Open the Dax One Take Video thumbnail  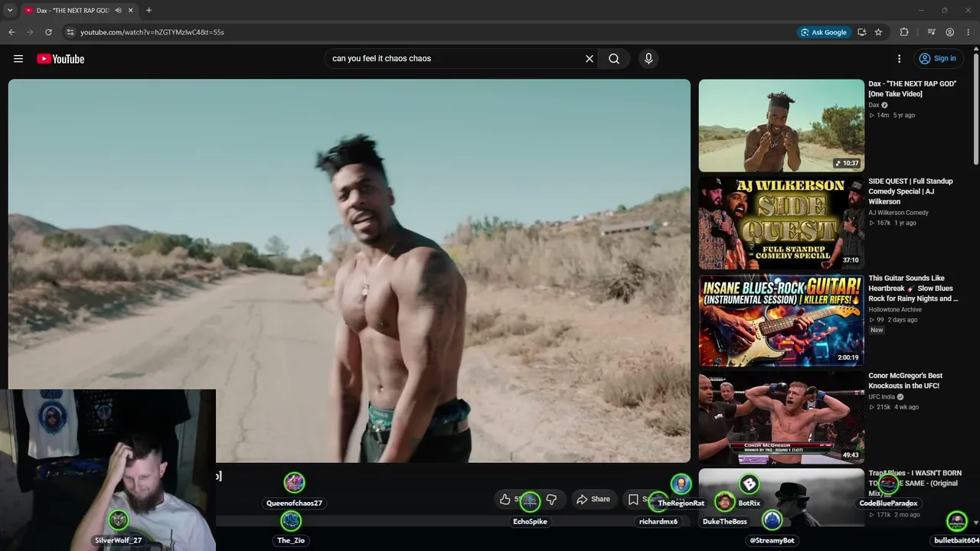[x=782, y=126]
